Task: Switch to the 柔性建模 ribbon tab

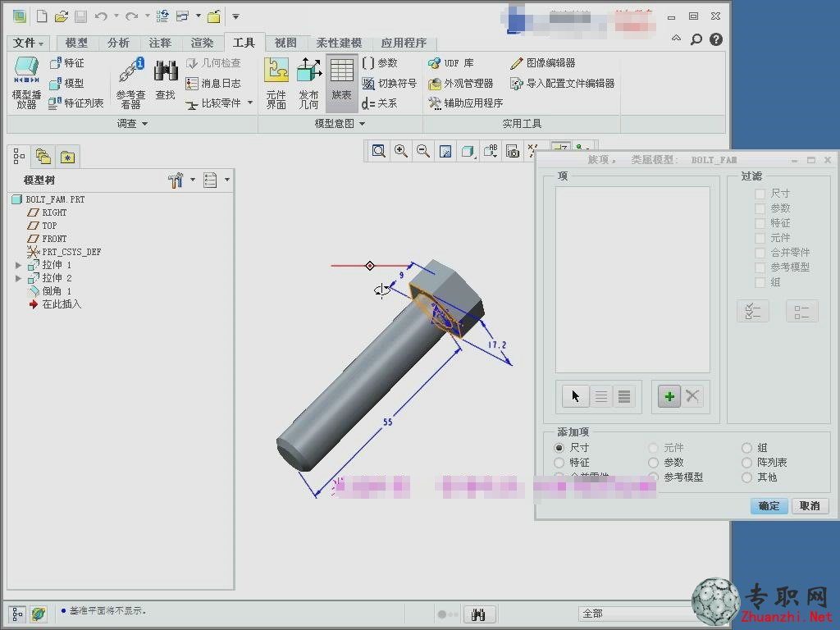Action: click(x=339, y=43)
